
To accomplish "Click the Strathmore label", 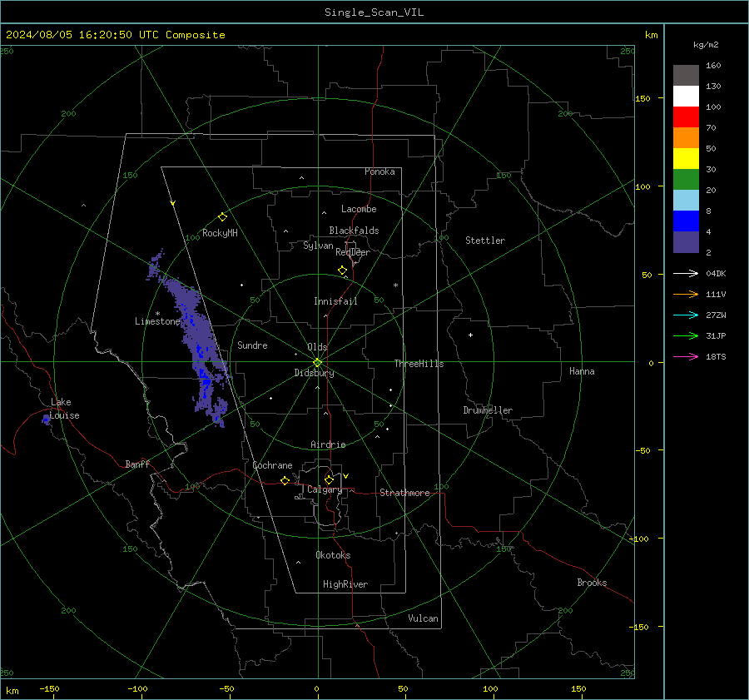I will point(404,493).
